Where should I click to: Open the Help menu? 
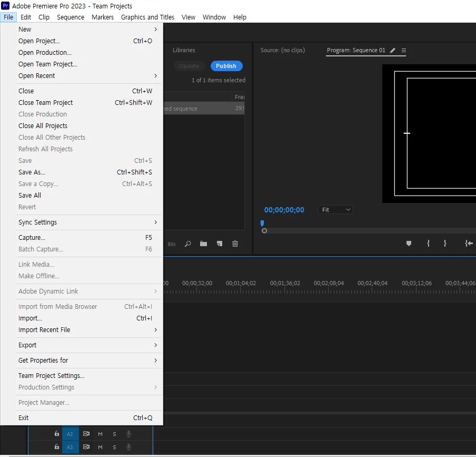[x=240, y=17]
